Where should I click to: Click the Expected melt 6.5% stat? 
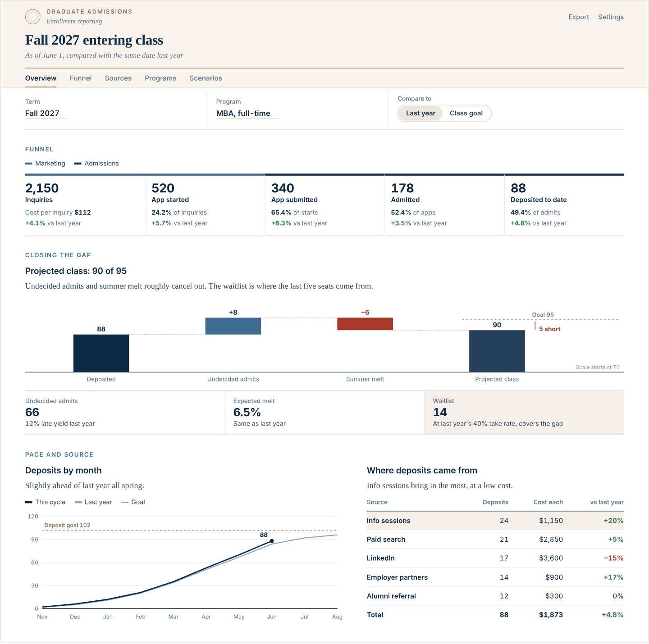324,413
